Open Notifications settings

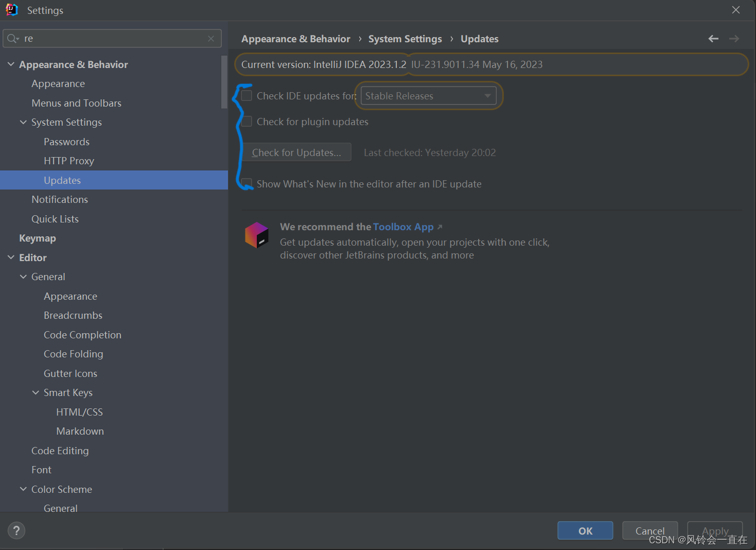tap(60, 199)
